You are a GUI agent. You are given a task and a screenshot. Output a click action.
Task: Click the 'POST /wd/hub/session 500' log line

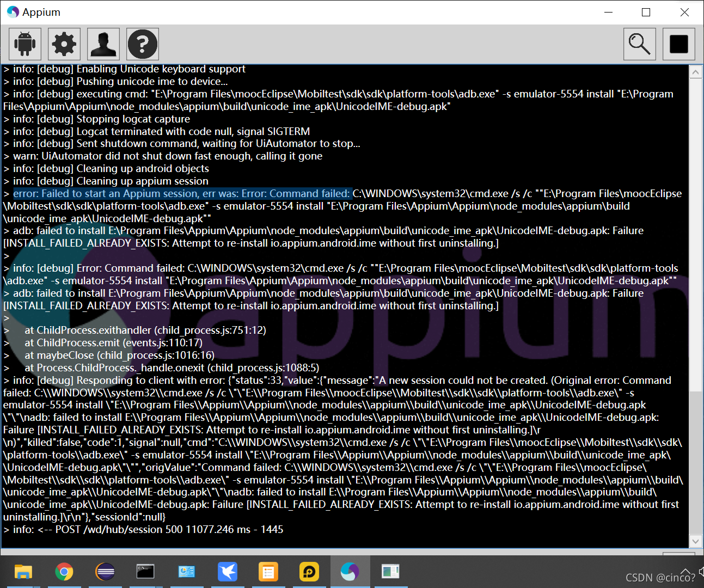143,530
